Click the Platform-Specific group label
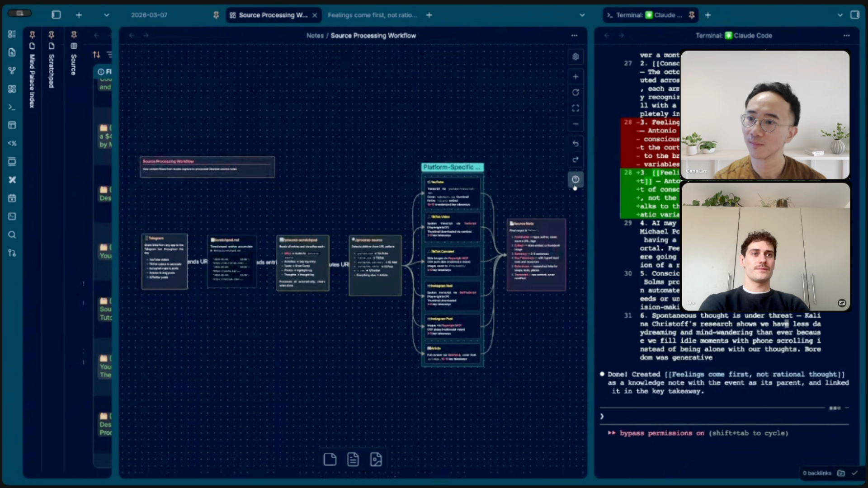868x488 pixels. [x=452, y=167]
